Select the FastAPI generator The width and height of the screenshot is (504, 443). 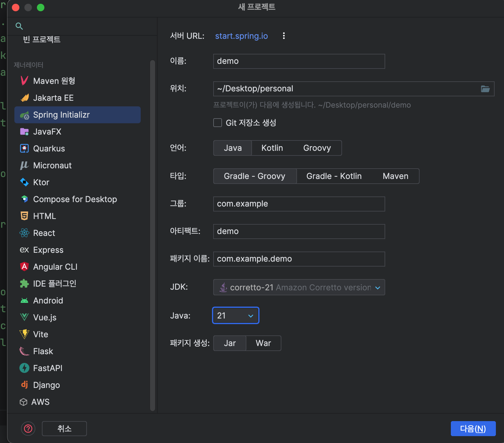[x=78, y=368]
